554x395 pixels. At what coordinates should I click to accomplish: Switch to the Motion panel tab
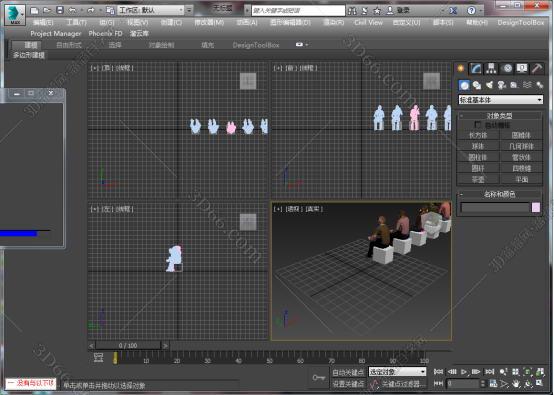click(x=507, y=68)
